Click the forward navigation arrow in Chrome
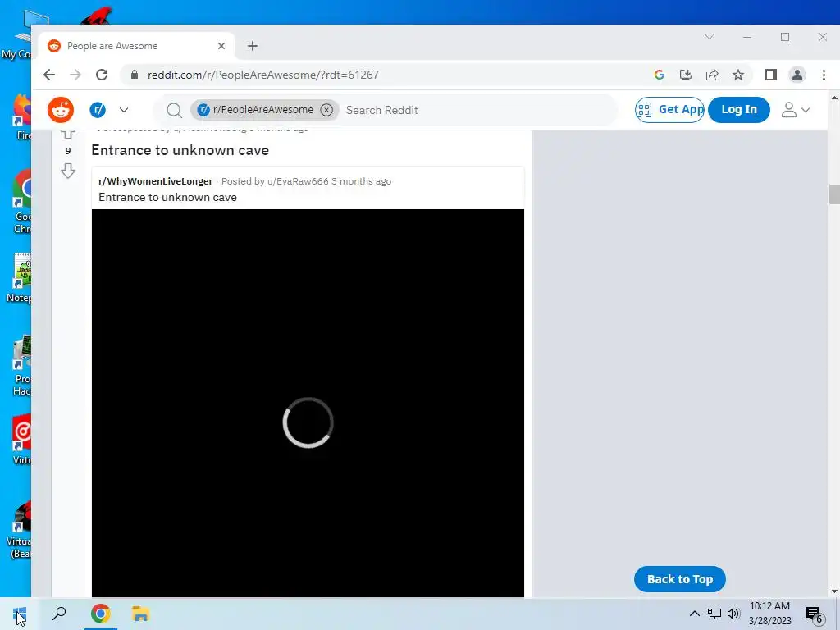Viewport: 840px width, 630px height. click(75, 75)
